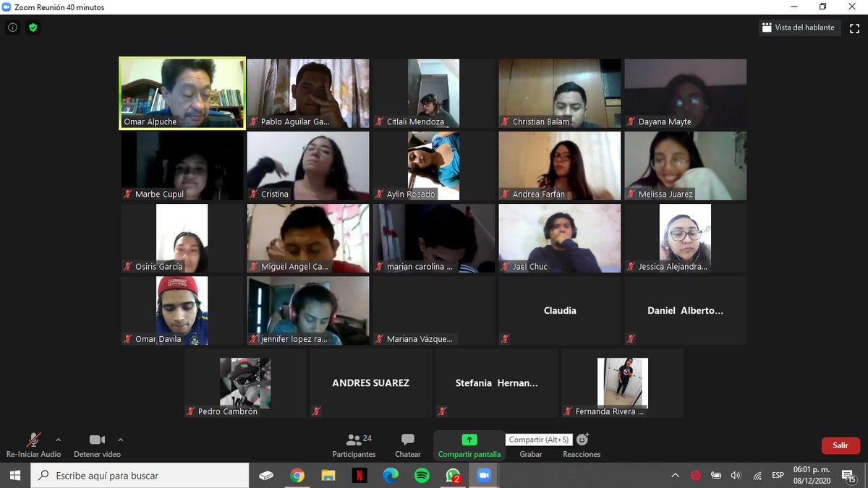Viewport: 868px width, 488px height.
Task: Open the system volume control
Action: click(736, 476)
